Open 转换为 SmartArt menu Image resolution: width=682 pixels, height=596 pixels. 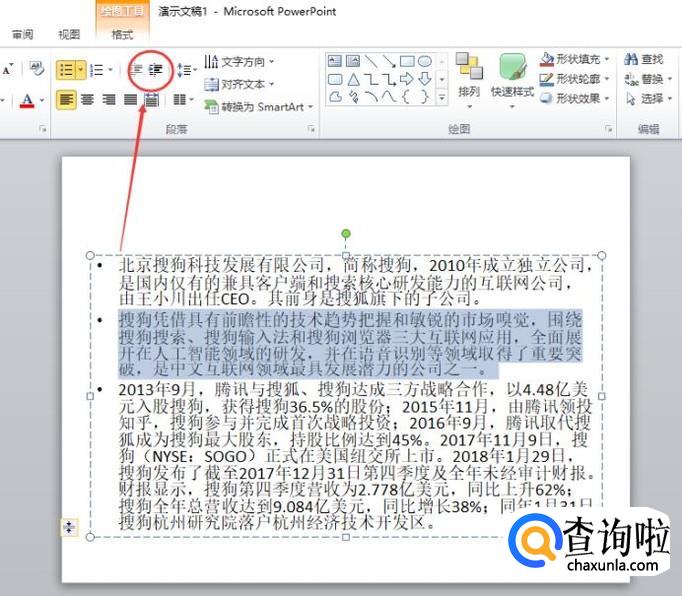tap(259, 107)
